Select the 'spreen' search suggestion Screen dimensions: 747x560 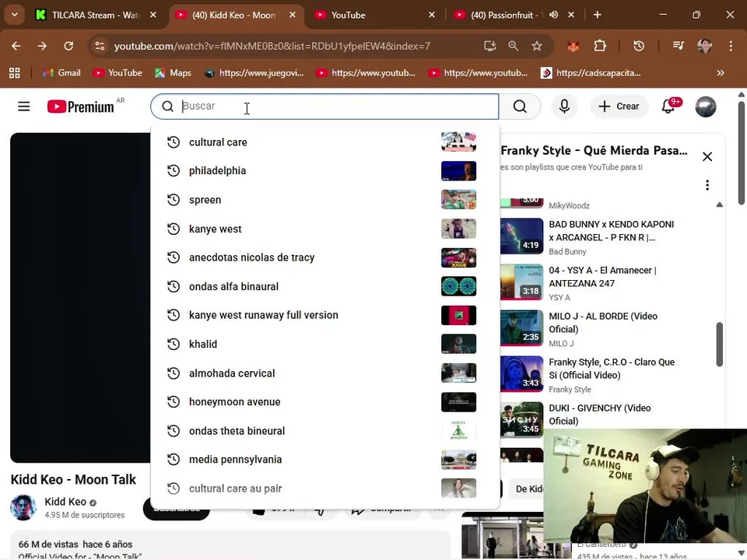(325, 200)
